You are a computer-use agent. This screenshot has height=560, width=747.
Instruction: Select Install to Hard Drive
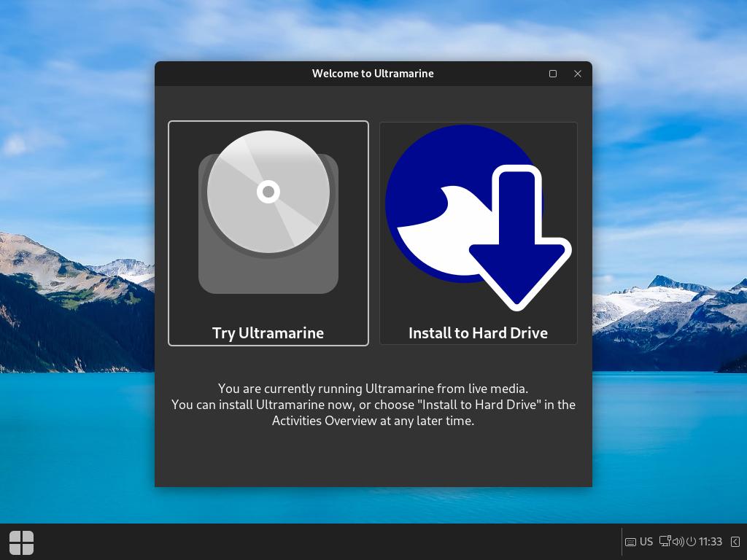479,233
